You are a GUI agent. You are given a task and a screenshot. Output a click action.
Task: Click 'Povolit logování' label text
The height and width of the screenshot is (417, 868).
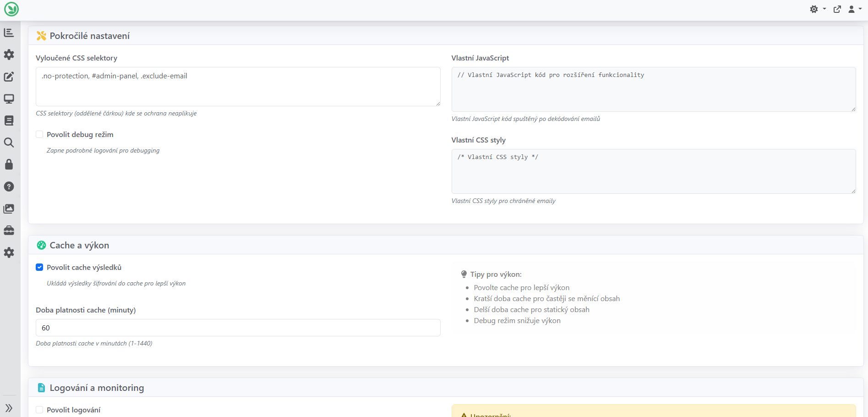tap(73, 410)
